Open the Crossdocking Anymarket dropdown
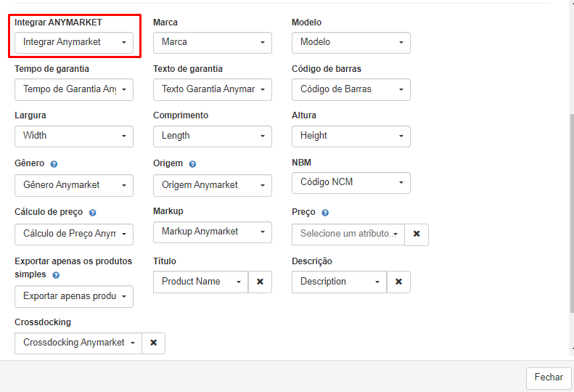Image resolution: width=574 pixels, height=392 pixels. (x=78, y=343)
